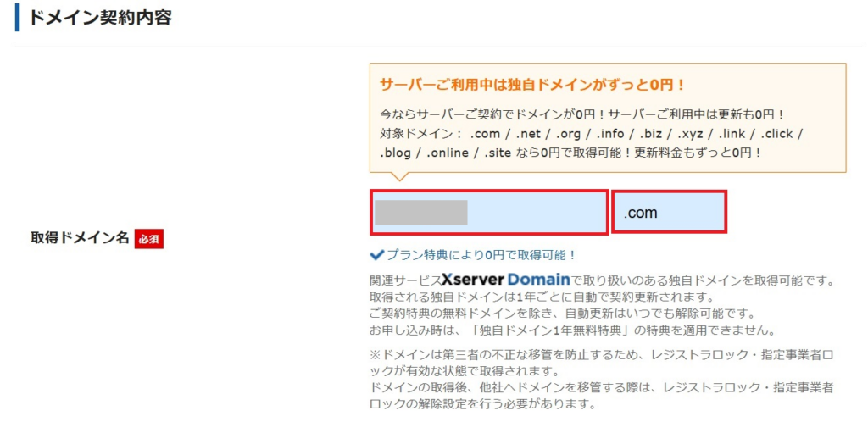
Task: Click the orange notice box pointer triangle
Action: click(400, 177)
